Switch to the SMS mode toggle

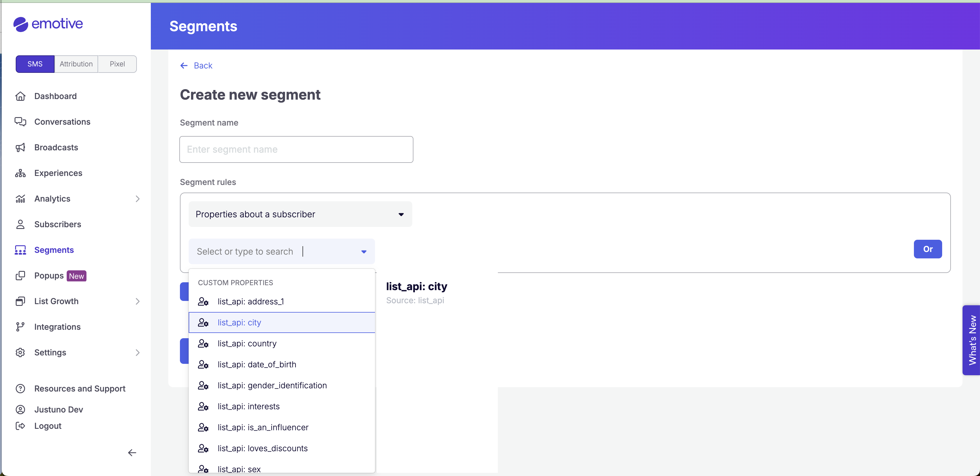[35, 64]
